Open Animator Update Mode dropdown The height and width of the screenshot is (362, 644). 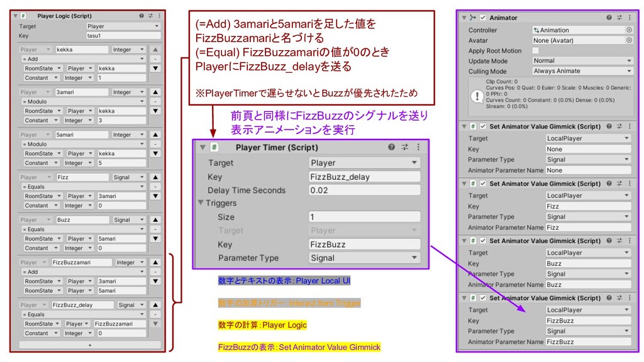click(582, 61)
